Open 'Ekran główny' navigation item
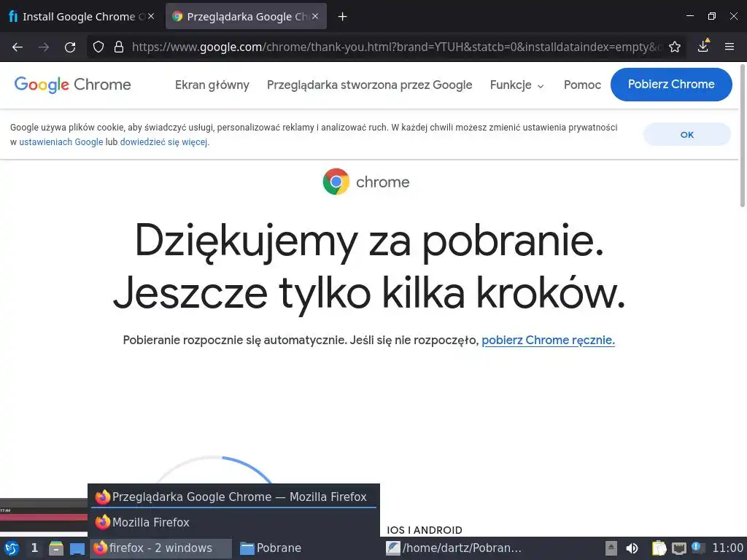 tap(212, 85)
